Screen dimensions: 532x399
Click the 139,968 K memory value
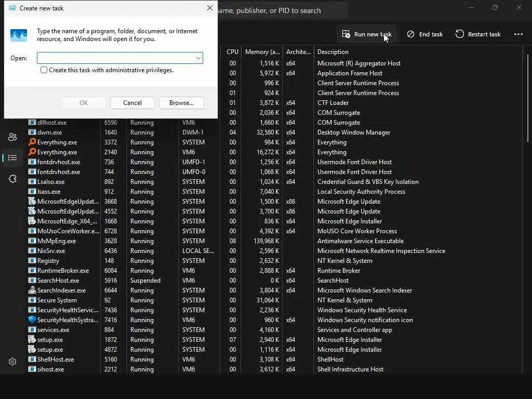coord(267,241)
